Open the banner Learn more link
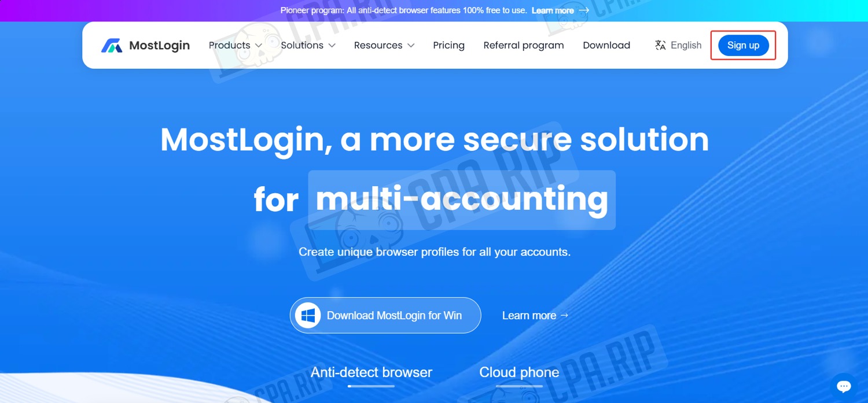868x403 pixels. [x=553, y=10]
